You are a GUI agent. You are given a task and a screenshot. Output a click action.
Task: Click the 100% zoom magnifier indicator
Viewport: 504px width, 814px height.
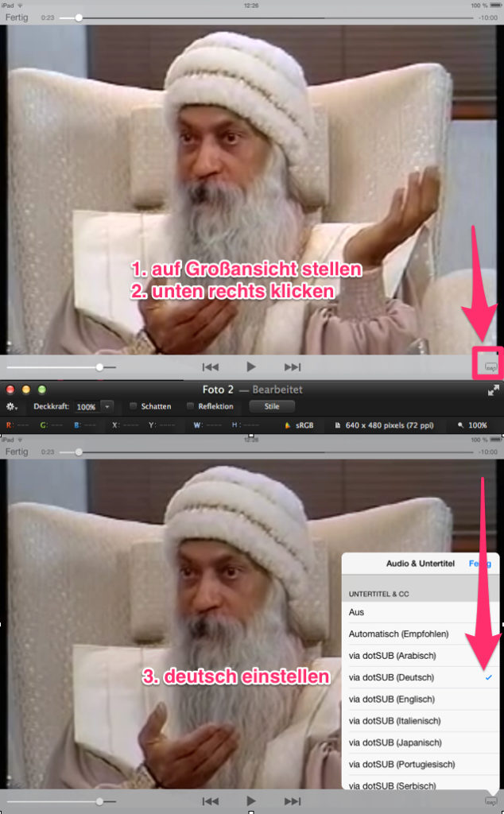coord(472,425)
